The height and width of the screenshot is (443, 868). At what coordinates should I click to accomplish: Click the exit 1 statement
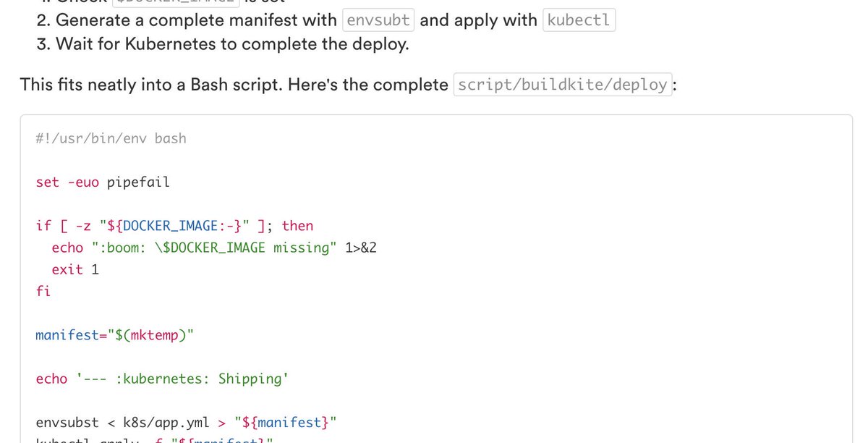[75, 269]
